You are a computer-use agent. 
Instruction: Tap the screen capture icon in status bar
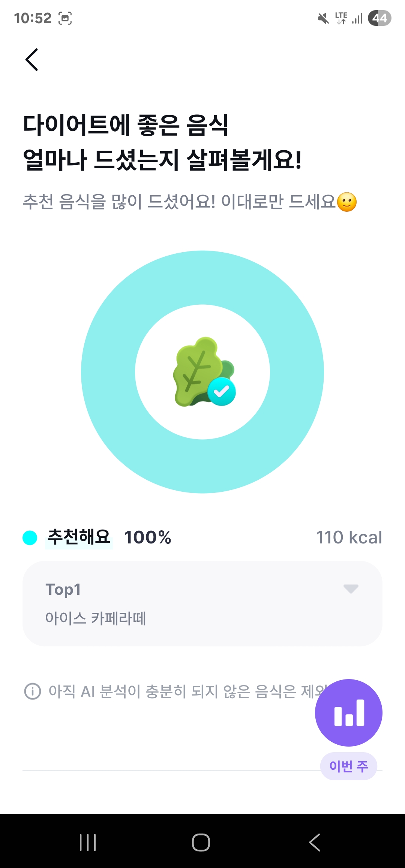[65, 18]
